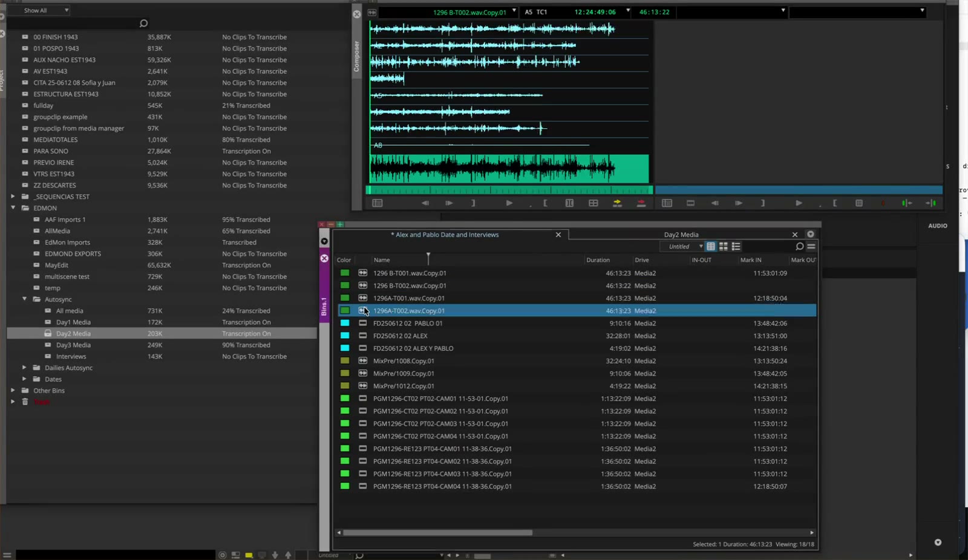Sort by the Mark IN column header
This screenshot has height=560, width=968.
point(751,260)
